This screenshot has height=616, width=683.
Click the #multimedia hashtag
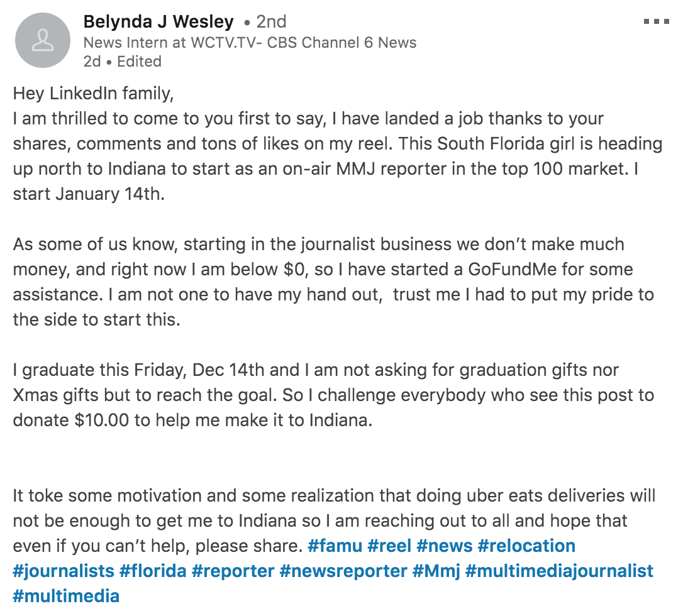[66, 596]
